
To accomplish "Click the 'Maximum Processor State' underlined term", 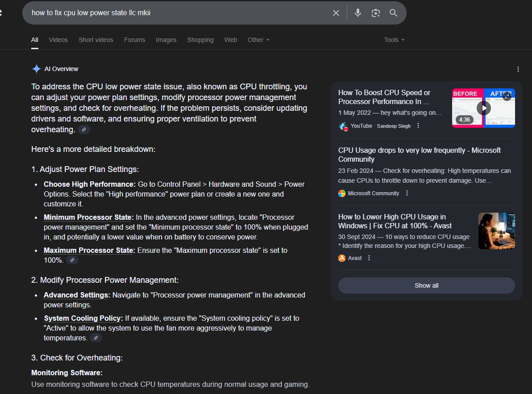I will point(89,250).
